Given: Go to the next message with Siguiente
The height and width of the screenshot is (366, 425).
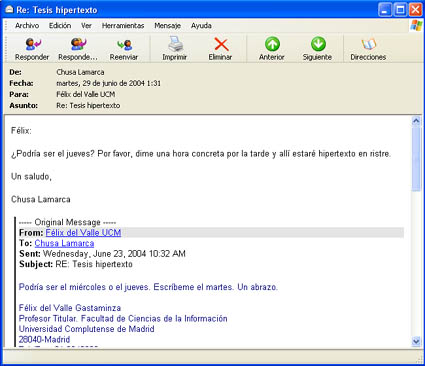Looking at the screenshot, I should coord(317,49).
